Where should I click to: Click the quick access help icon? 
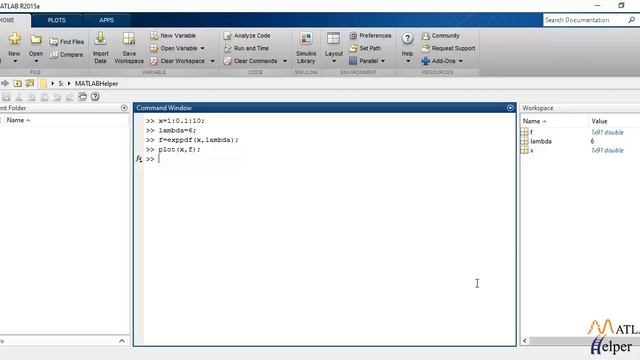(95, 97)
